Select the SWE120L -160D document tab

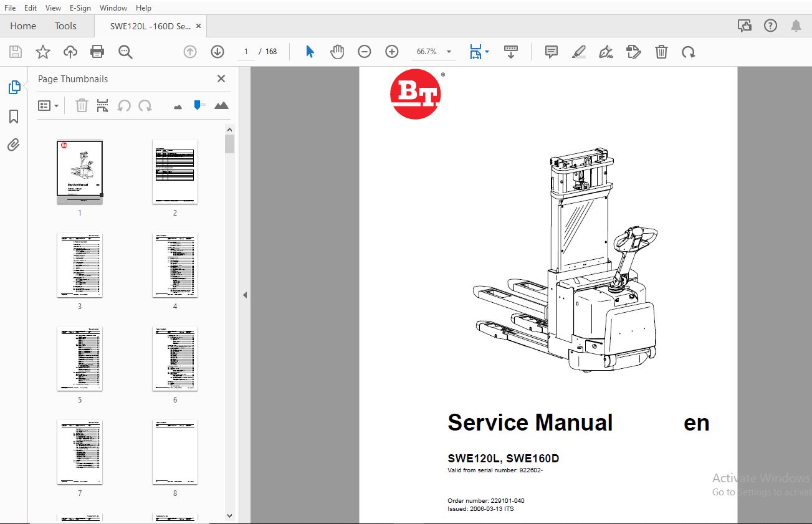coord(150,26)
